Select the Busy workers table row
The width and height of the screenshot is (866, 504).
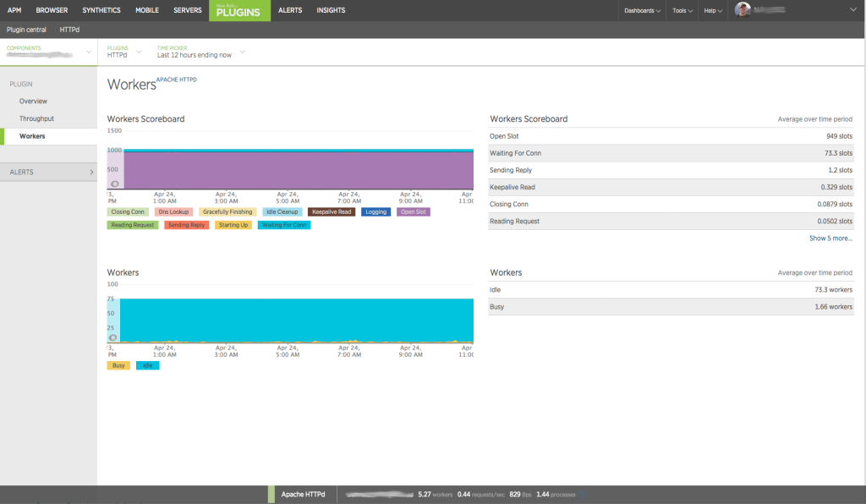(671, 307)
